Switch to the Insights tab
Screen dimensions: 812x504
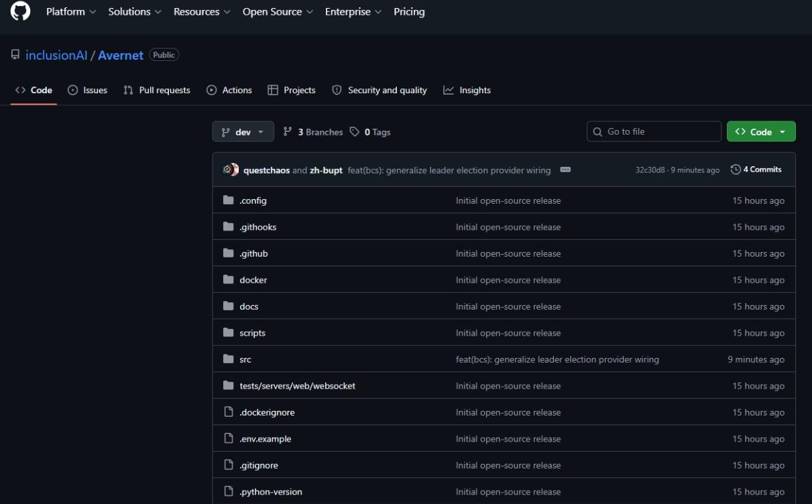click(467, 90)
